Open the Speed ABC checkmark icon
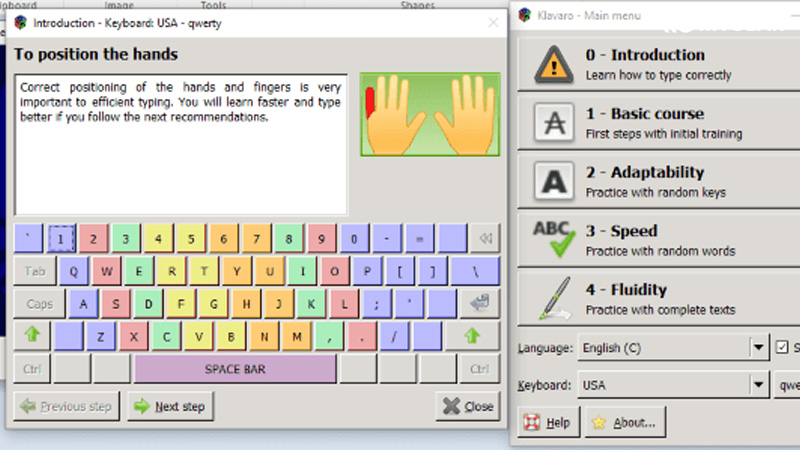This screenshot has width=800, height=450. [552, 240]
